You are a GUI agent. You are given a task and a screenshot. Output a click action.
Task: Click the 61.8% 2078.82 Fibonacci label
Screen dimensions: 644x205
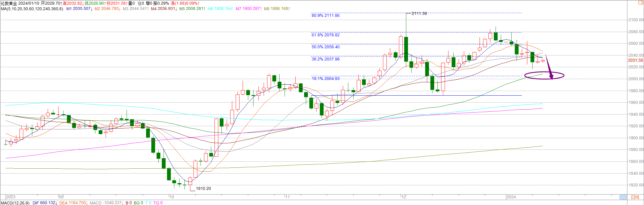[325, 35]
